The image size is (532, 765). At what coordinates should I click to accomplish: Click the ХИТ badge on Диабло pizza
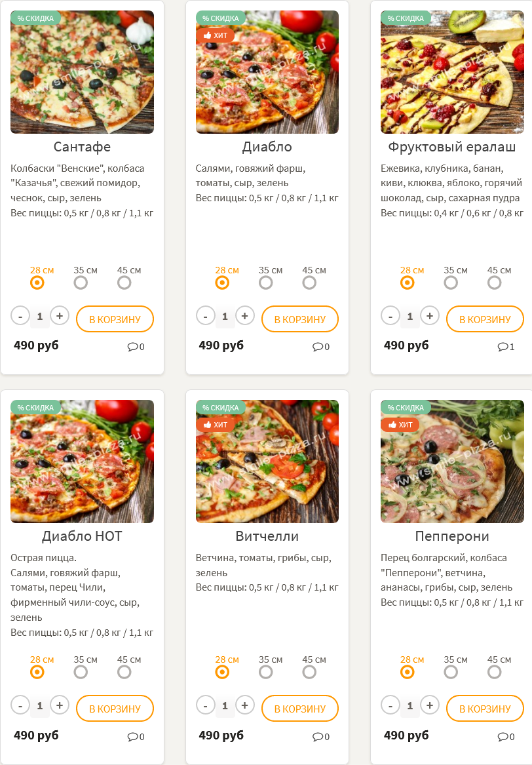point(215,35)
